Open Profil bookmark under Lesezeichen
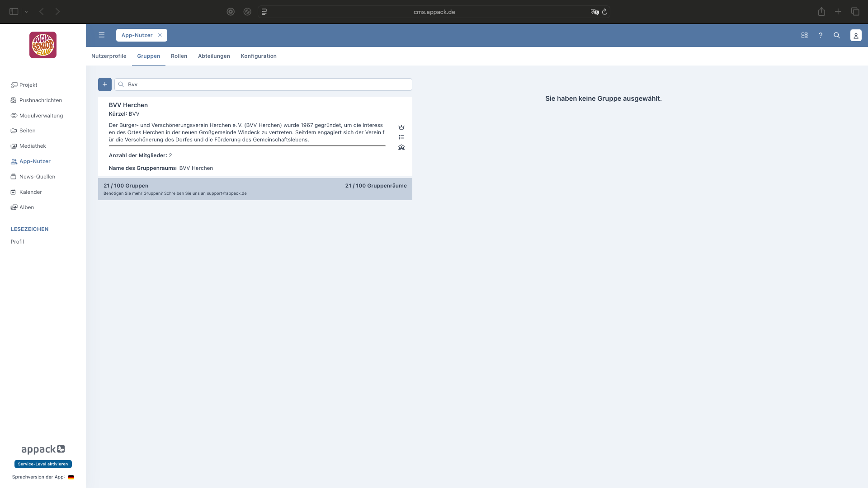 point(17,242)
